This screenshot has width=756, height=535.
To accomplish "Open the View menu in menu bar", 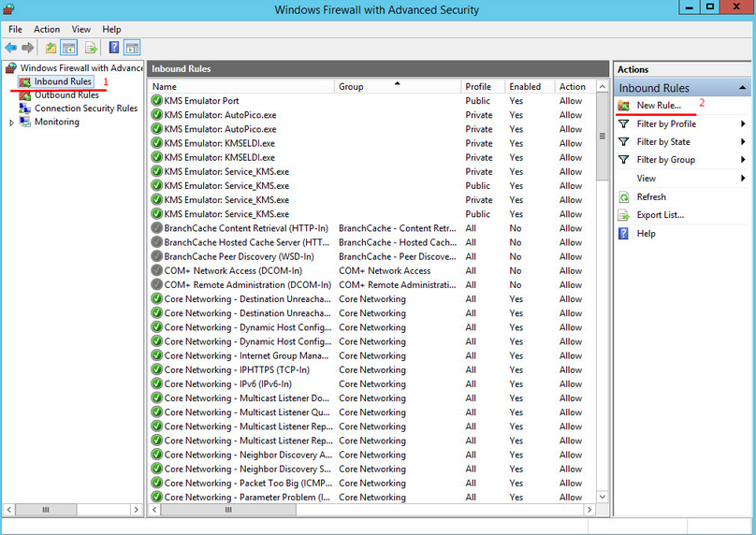I will (x=81, y=29).
